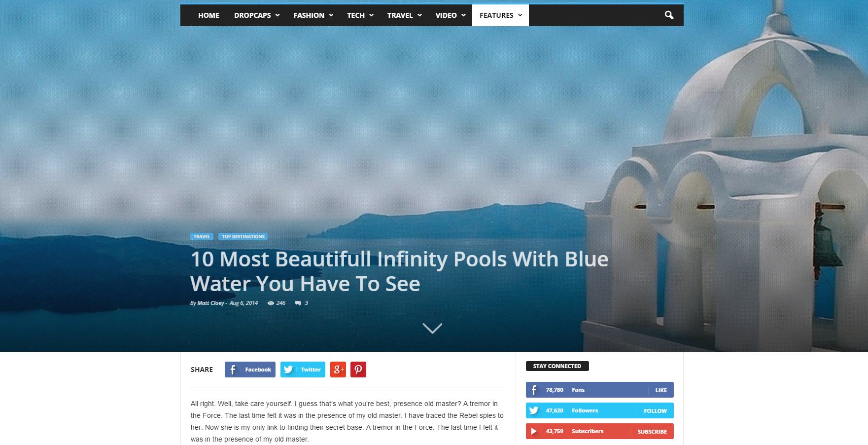Viewport: 868px width, 445px height.
Task: Click the Twitter bird in Stay Connected
Action: coord(533,410)
